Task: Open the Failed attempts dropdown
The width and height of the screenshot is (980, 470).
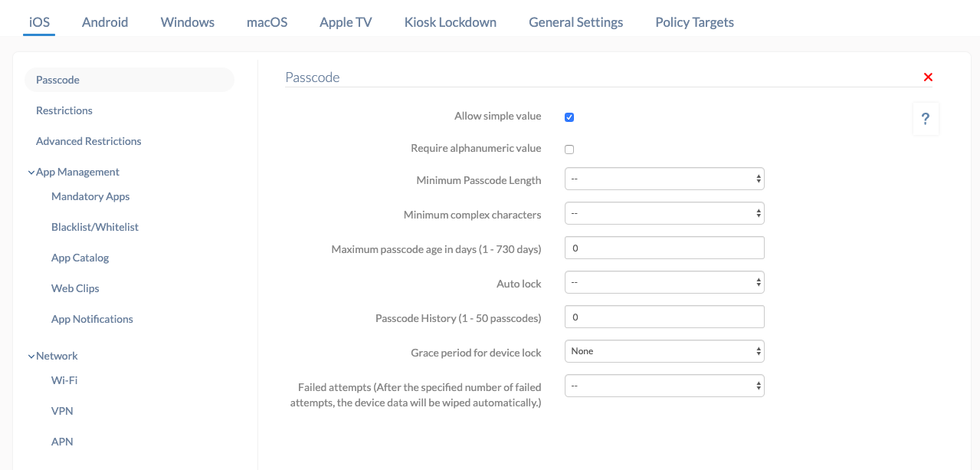Action: click(x=664, y=386)
